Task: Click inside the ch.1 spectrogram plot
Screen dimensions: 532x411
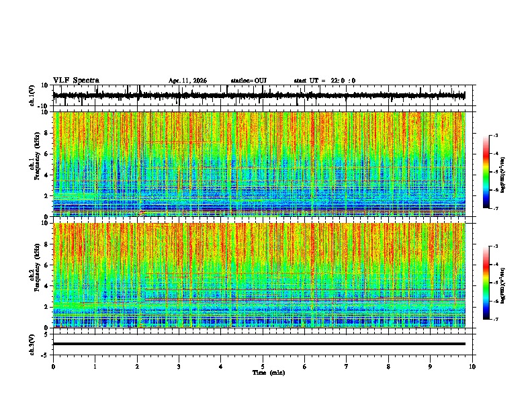Action: [x=259, y=164]
